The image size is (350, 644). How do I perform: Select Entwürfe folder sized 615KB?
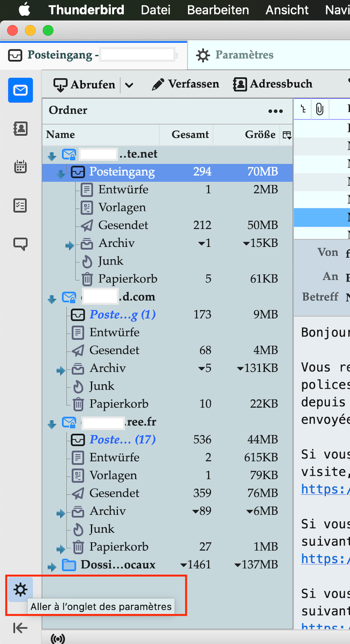pos(167,457)
